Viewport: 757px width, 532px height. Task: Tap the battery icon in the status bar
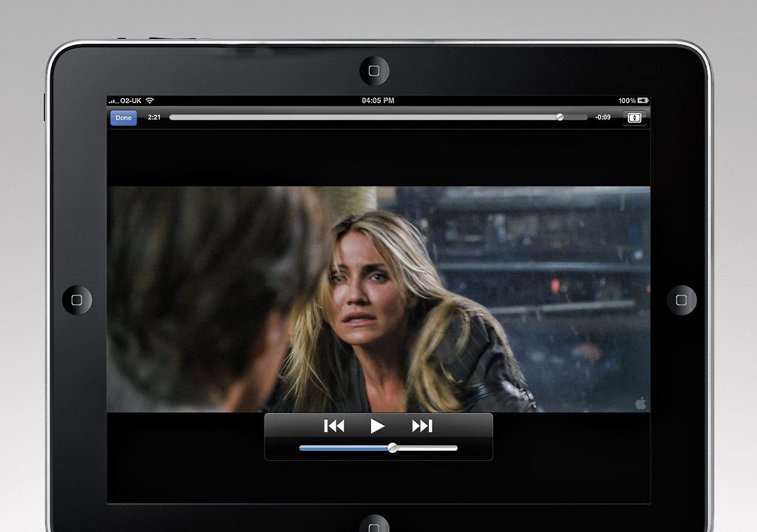643,100
